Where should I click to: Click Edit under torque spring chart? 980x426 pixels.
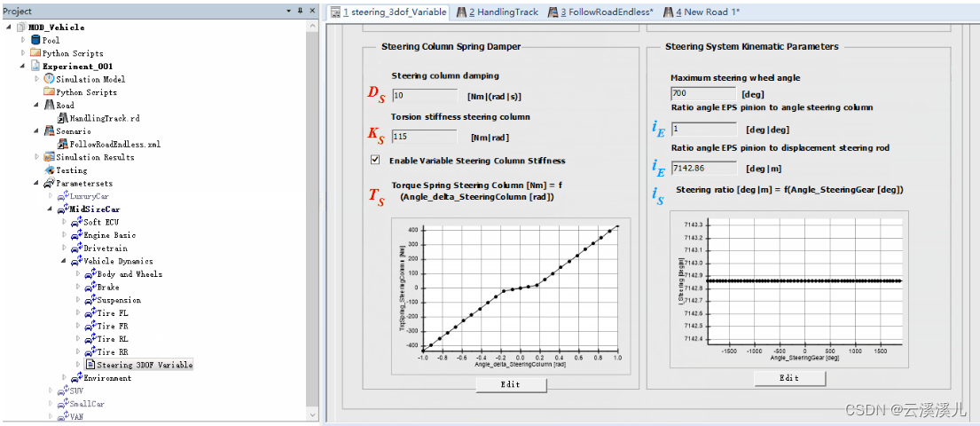[511, 384]
